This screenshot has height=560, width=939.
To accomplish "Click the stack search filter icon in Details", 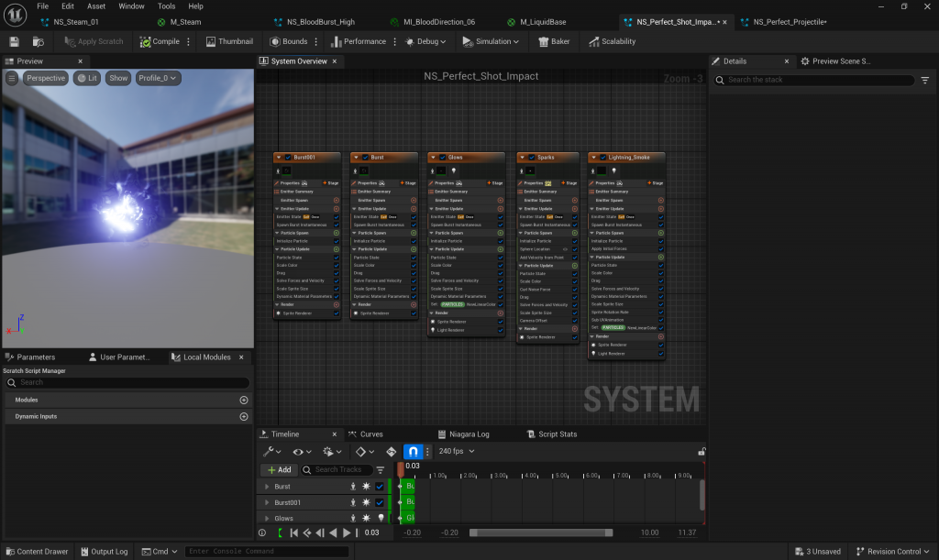I will coord(924,81).
